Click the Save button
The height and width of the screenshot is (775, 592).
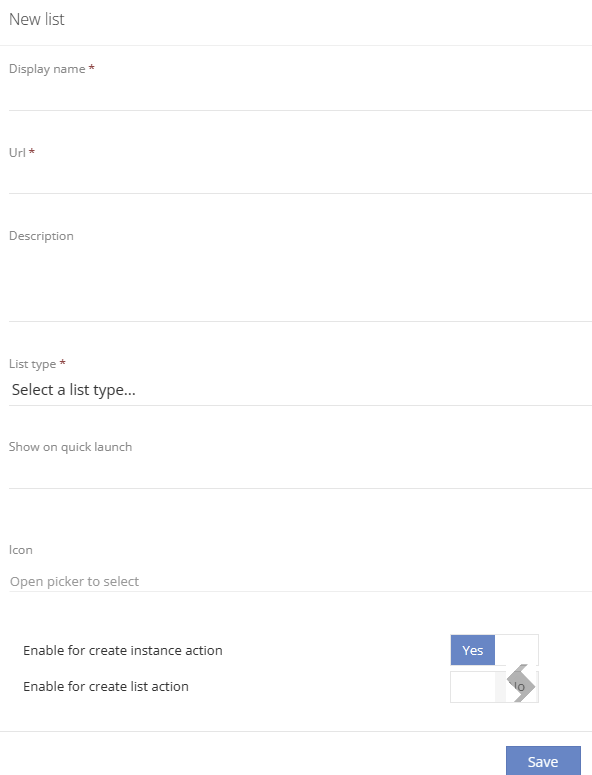click(543, 761)
